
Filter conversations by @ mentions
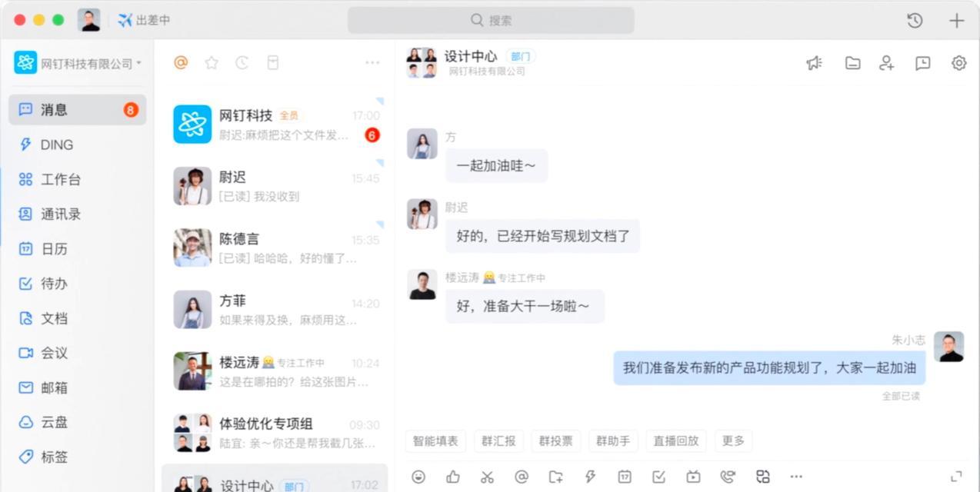point(181,63)
